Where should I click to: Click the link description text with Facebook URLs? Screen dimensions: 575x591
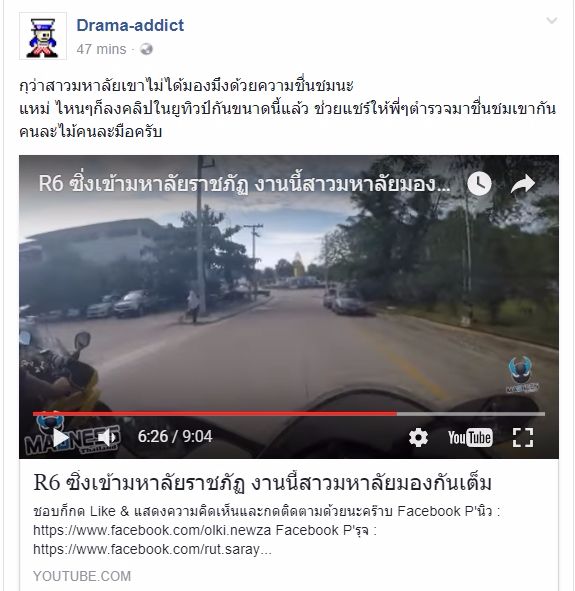(x=266, y=530)
